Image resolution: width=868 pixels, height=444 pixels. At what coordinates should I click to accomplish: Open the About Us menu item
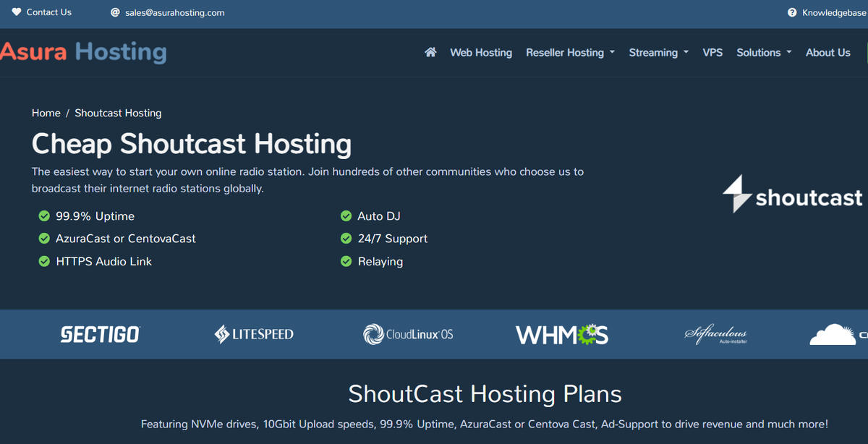click(828, 53)
